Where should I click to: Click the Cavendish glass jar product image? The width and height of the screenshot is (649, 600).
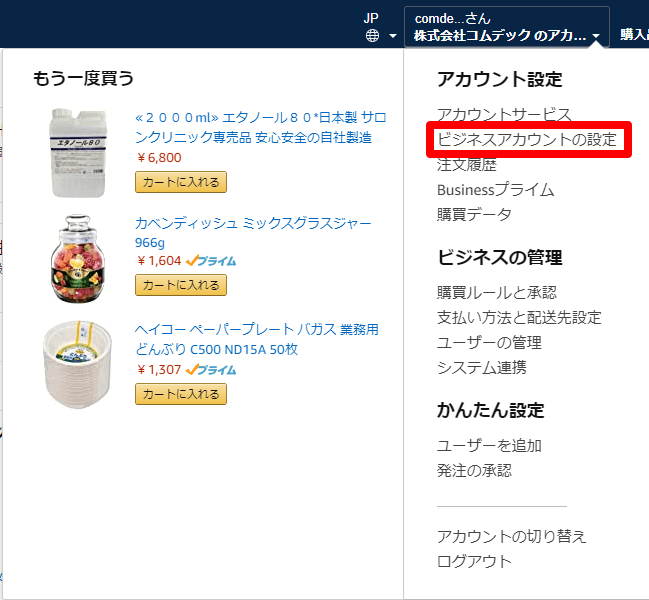tap(78, 258)
